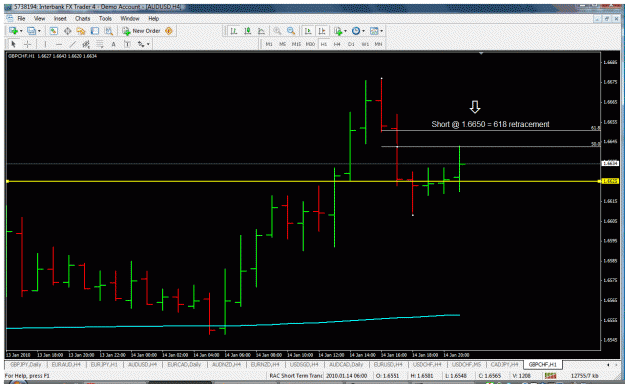Switch to the USDCHF,M5 chart tab
The width and height of the screenshot is (625, 384).
click(466, 364)
